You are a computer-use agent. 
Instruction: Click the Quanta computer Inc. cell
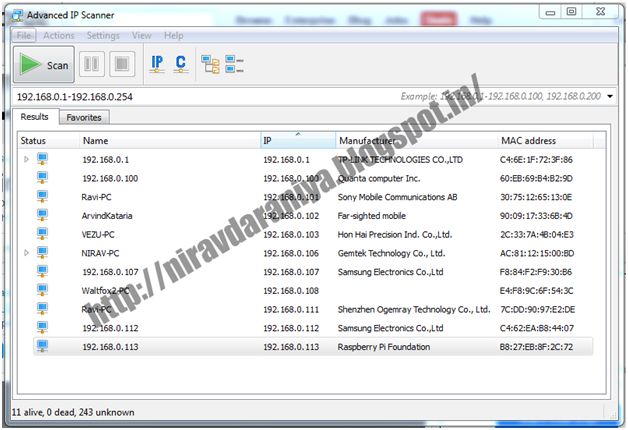click(x=379, y=179)
